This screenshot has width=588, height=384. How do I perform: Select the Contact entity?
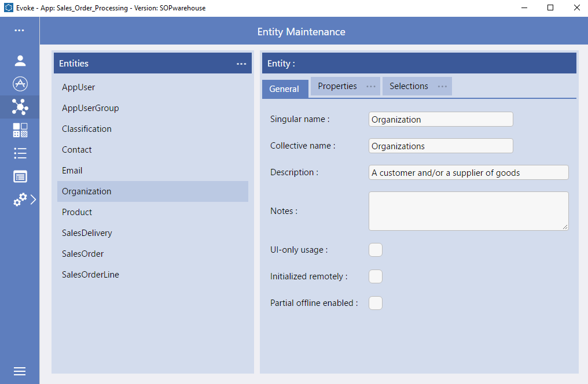click(153, 150)
